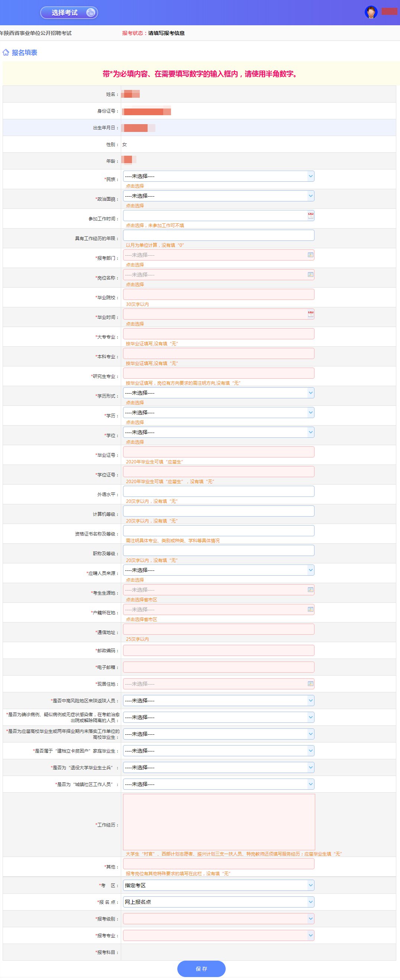The width and height of the screenshot is (400, 980).
Task: Click the 保存 button
Action: (201, 969)
